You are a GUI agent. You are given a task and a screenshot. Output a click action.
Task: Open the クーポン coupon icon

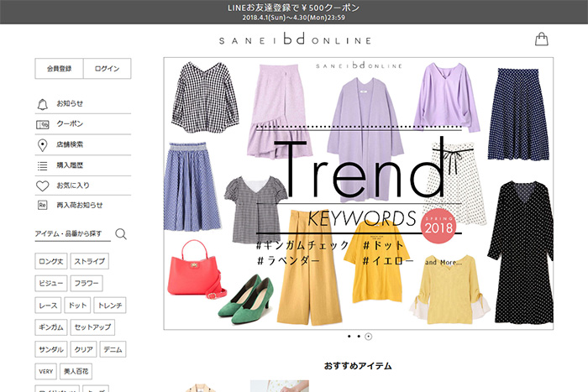click(x=42, y=124)
